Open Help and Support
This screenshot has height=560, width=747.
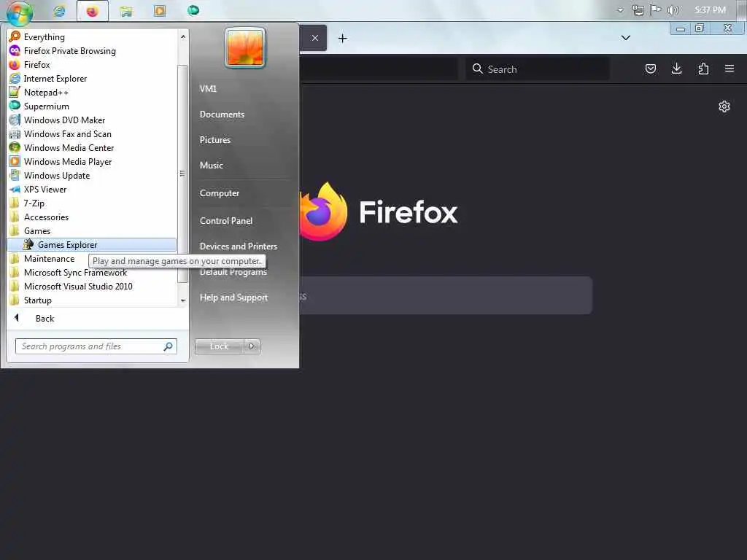[x=233, y=297]
